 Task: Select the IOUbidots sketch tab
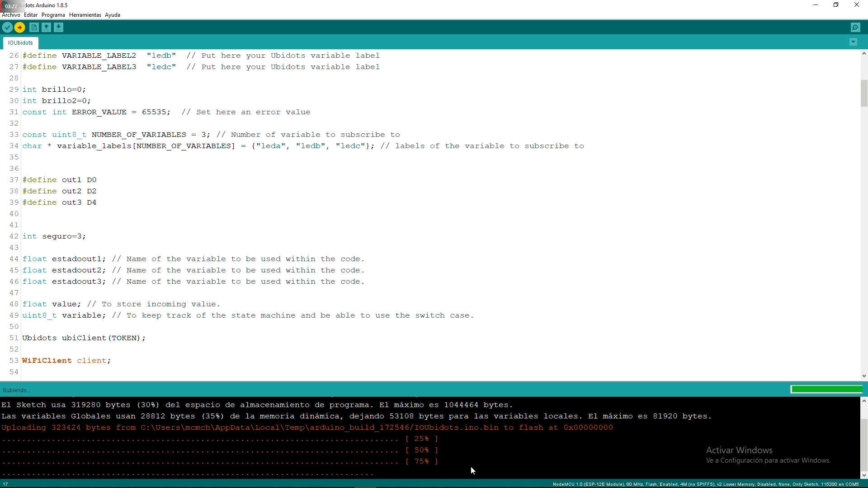coord(21,43)
